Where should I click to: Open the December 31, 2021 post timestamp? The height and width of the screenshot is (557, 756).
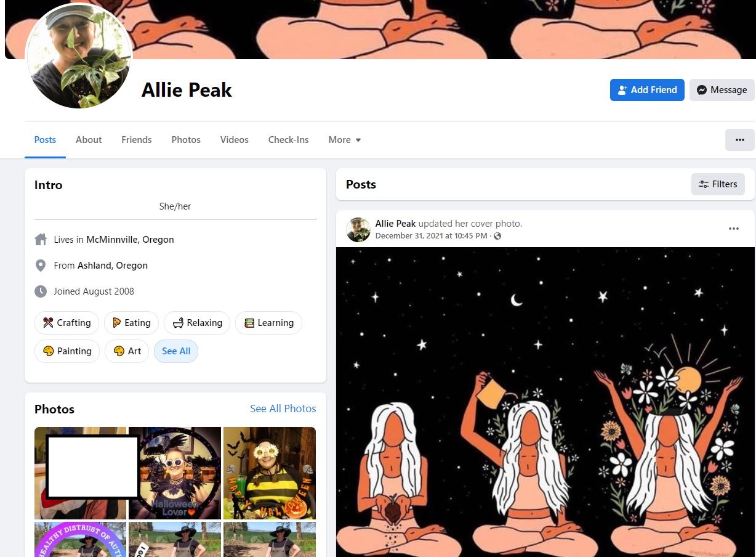[x=432, y=236]
